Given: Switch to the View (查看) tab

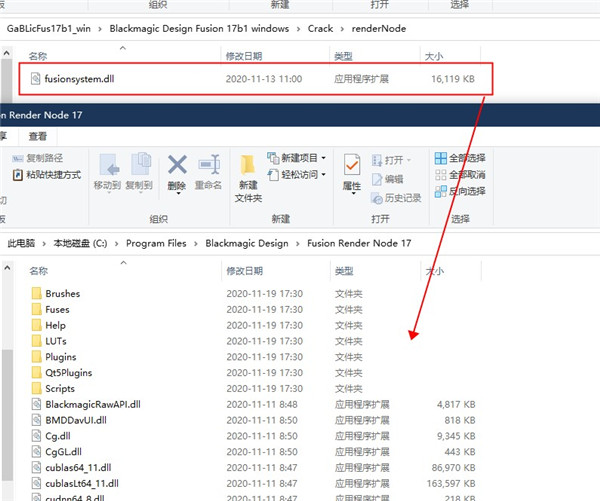Looking at the screenshot, I should (37, 136).
